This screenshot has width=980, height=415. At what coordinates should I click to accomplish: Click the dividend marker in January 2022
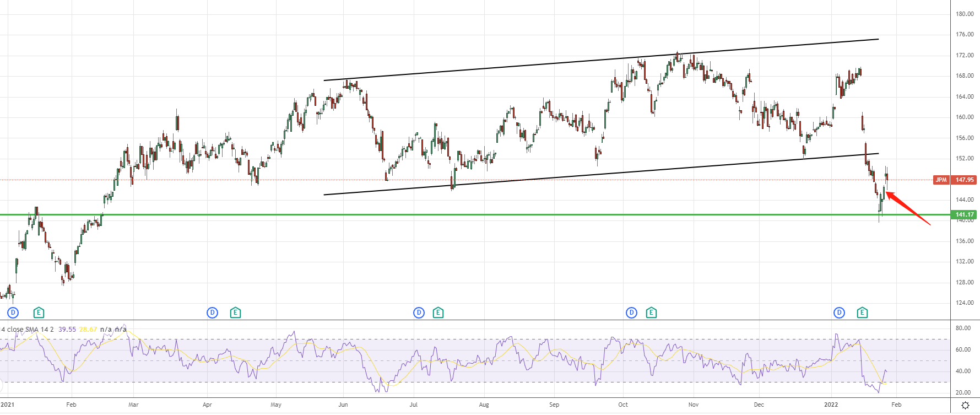839,312
